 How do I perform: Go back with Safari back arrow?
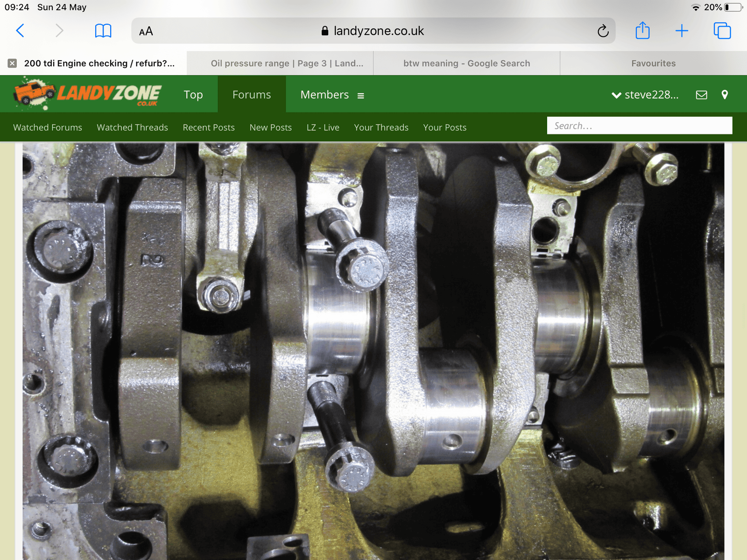click(20, 31)
